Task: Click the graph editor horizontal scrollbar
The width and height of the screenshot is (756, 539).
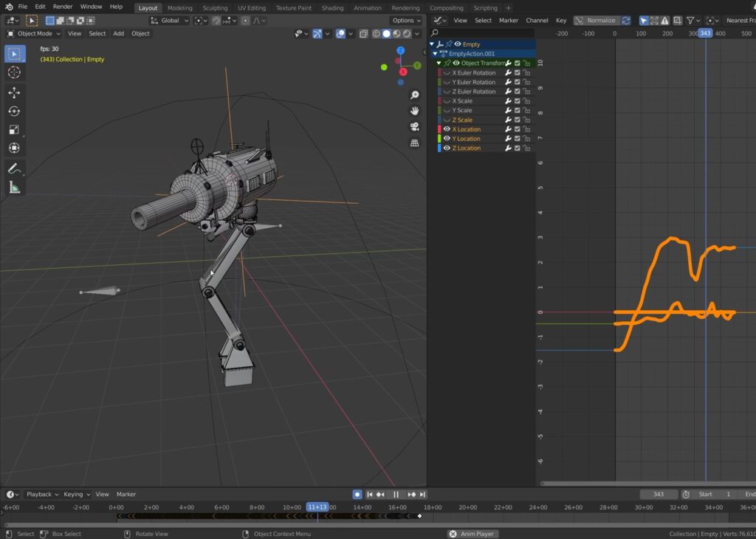Action: [648, 484]
